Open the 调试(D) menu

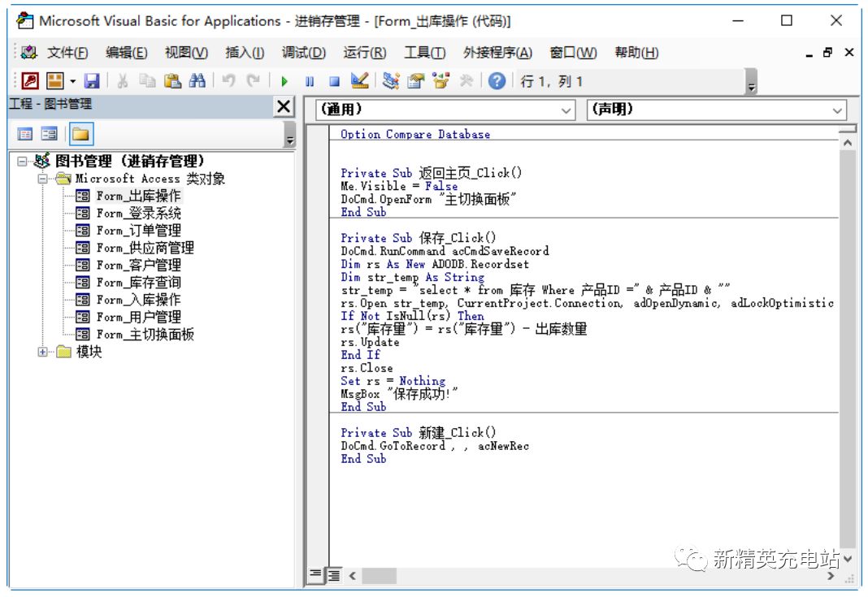coord(304,53)
